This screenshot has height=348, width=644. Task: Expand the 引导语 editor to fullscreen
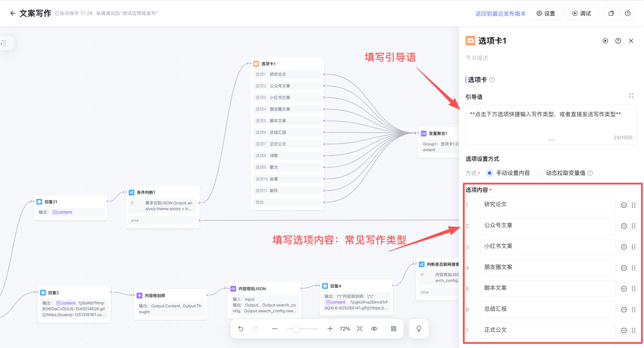point(631,96)
